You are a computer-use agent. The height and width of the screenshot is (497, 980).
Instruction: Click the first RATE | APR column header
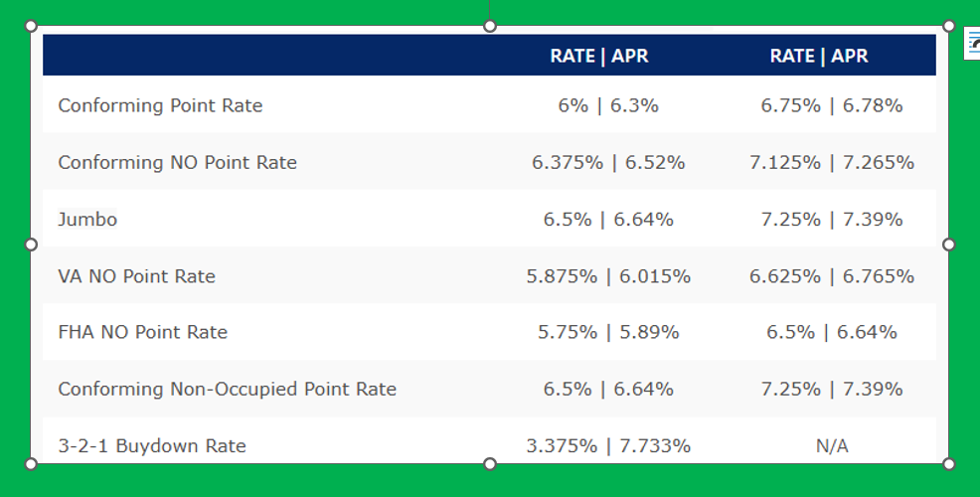599,56
